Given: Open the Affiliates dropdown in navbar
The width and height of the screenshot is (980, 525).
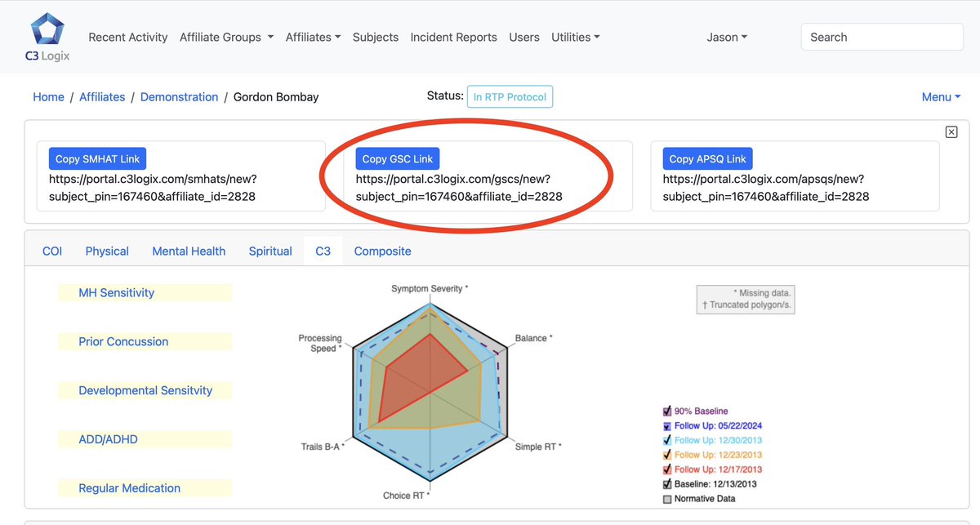Looking at the screenshot, I should click(x=313, y=37).
